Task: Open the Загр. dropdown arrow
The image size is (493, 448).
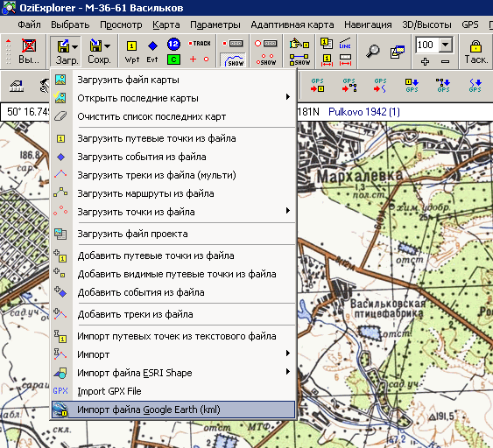Action: [x=75, y=46]
